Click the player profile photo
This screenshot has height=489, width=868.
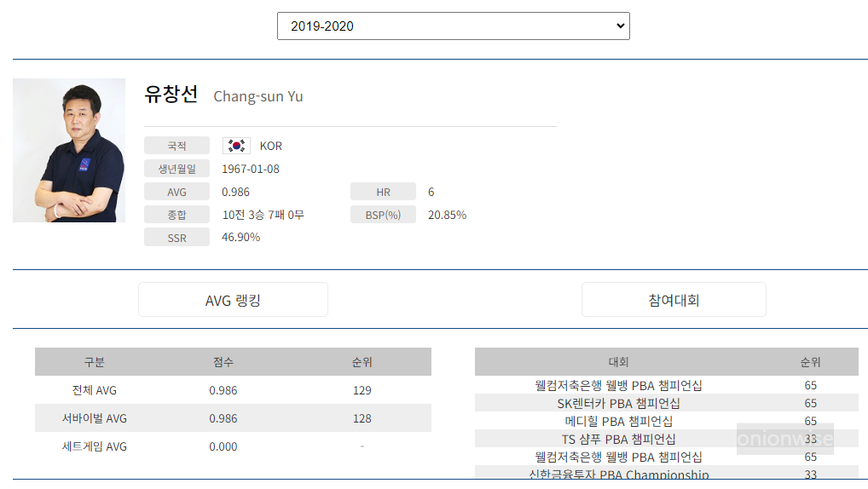click(x=69, y=151)
